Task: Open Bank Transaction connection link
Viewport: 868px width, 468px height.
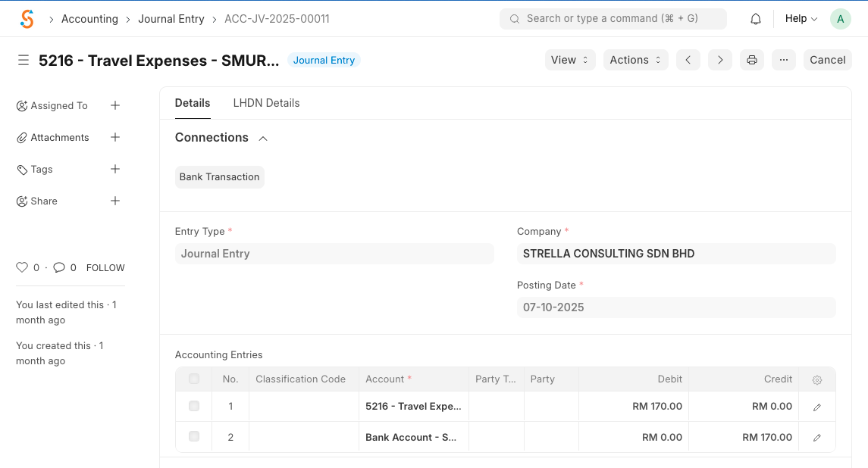Action: 219,177
